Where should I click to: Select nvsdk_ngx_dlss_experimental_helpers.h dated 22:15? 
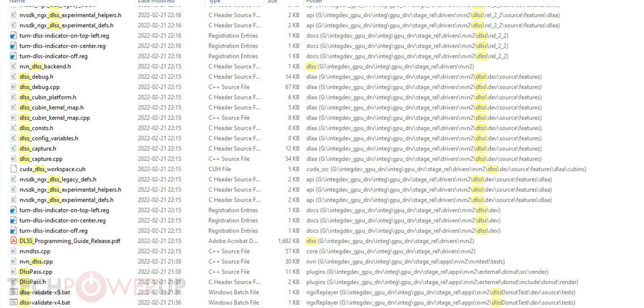(x=70, y=190)
